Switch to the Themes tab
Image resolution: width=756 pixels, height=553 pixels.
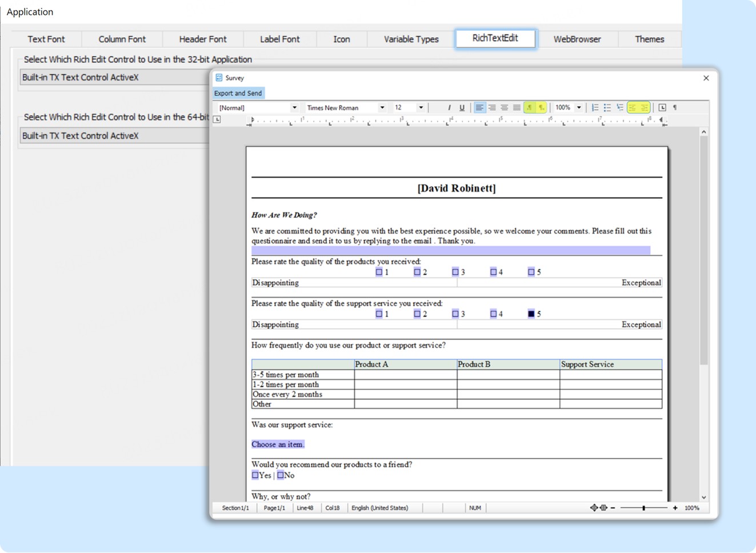(650, 39)
